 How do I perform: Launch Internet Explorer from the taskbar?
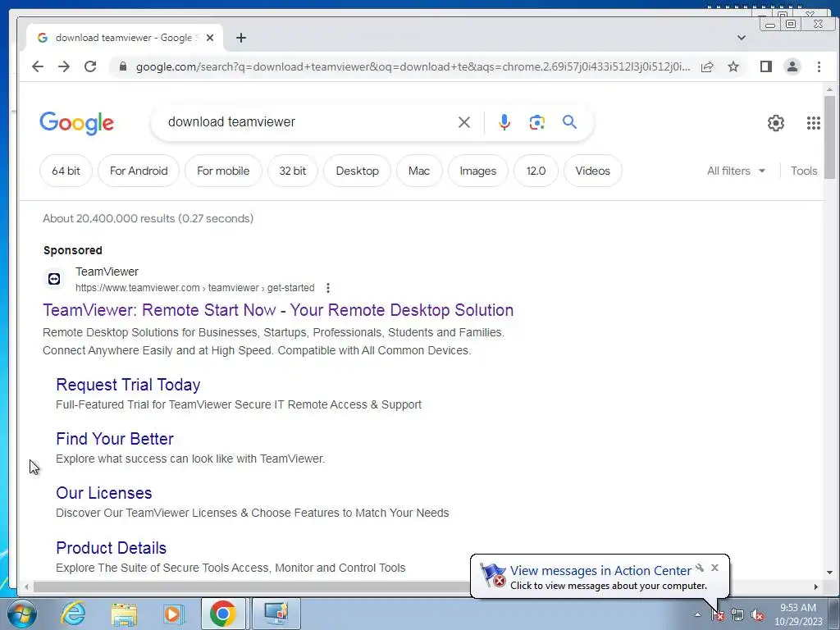point(73,614)
